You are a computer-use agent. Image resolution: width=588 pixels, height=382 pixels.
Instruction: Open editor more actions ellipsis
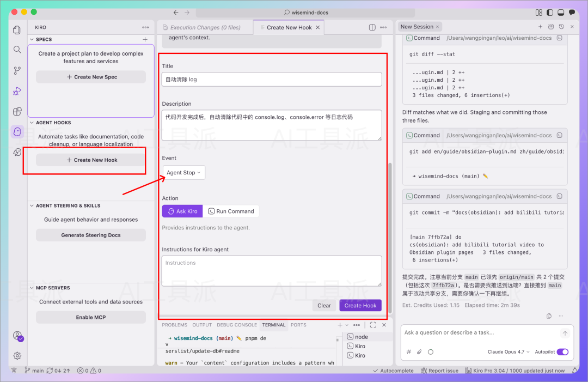383,27
